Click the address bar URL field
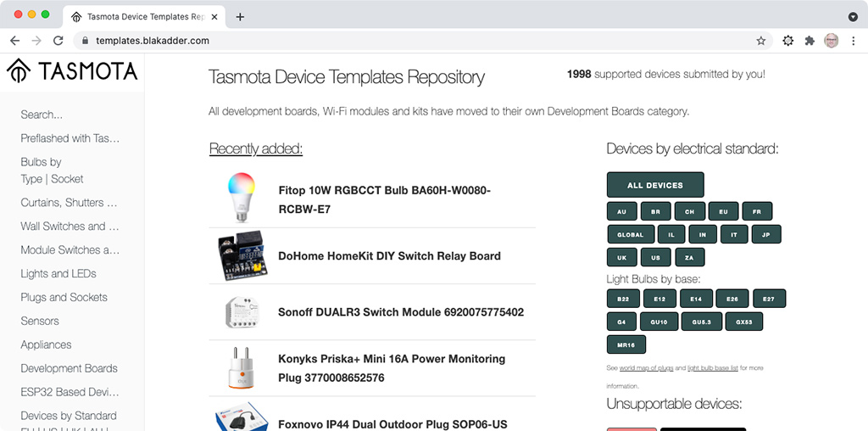Image resolution: width=868 pixels, height=431 pixels. pyautogui.click(x=424, y=41)
